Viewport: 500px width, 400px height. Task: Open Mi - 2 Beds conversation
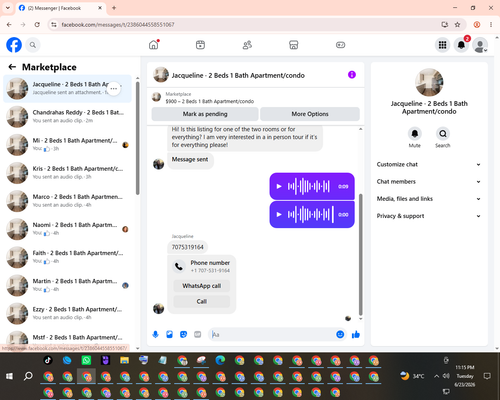click(67, 145)
